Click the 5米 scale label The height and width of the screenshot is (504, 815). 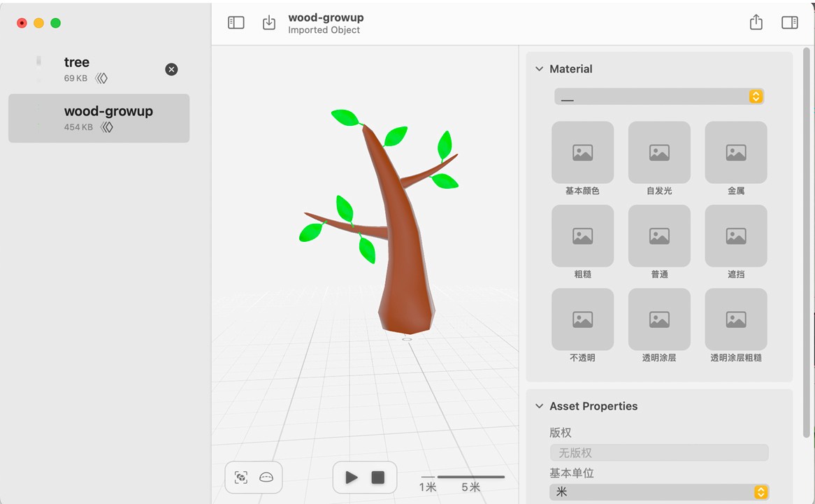tap(470, 487)
